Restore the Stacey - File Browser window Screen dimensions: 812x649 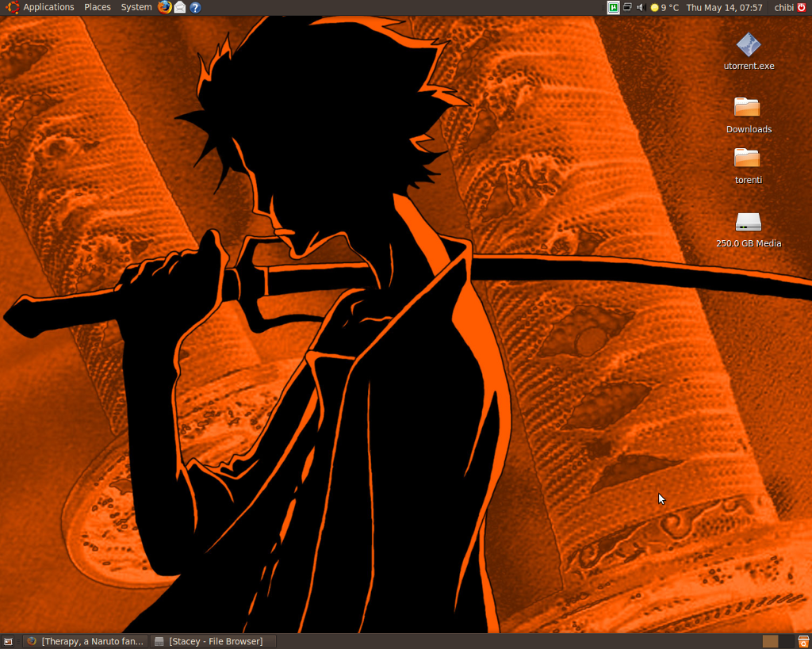click(213, 642)
